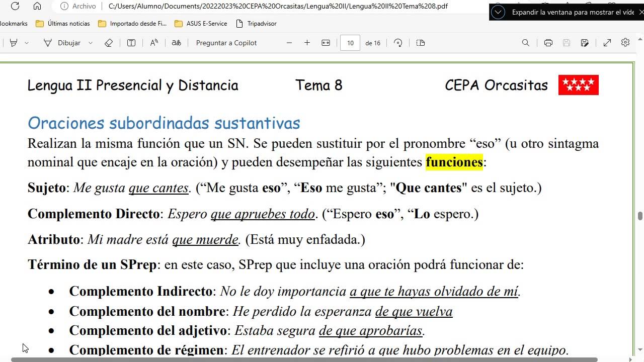Expand the Dibujar pen options dropdown
The width and height of the screenshot is (644, 362).
[x=91, y=43]
